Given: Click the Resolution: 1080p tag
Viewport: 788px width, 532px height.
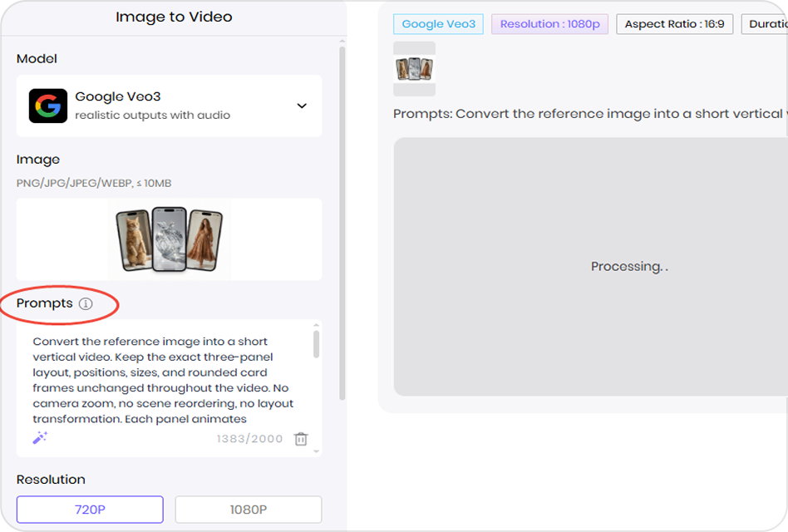Looking at the screenshot, I should click(x=549, y=24).
